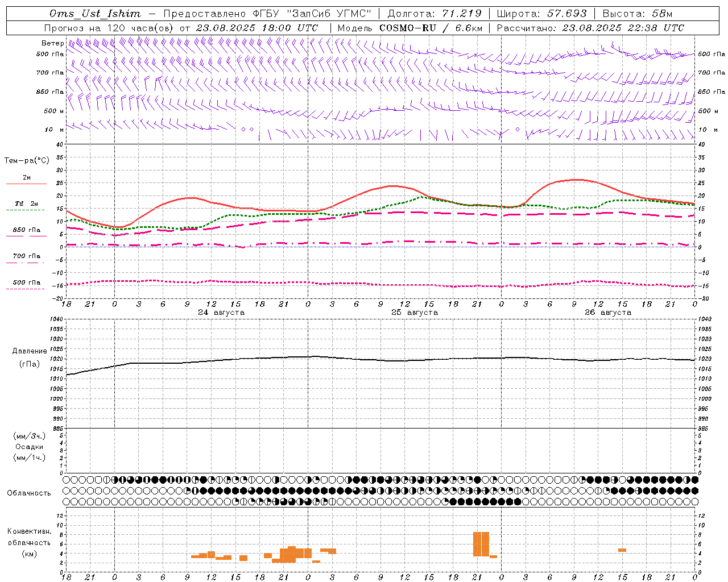Click the 'Широта: 57.693' value
This screenshot has height=582, width=728.
tap(541, 14)
